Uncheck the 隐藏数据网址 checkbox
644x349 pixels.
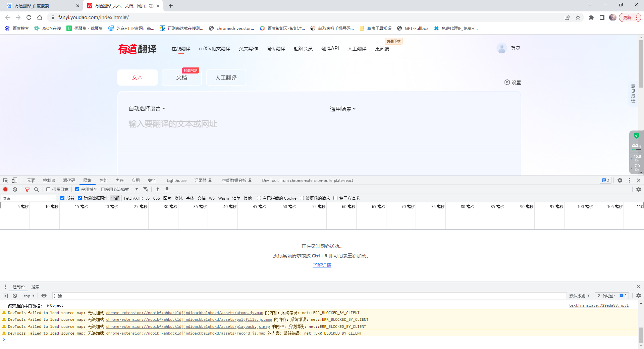[x=80, y=198]
